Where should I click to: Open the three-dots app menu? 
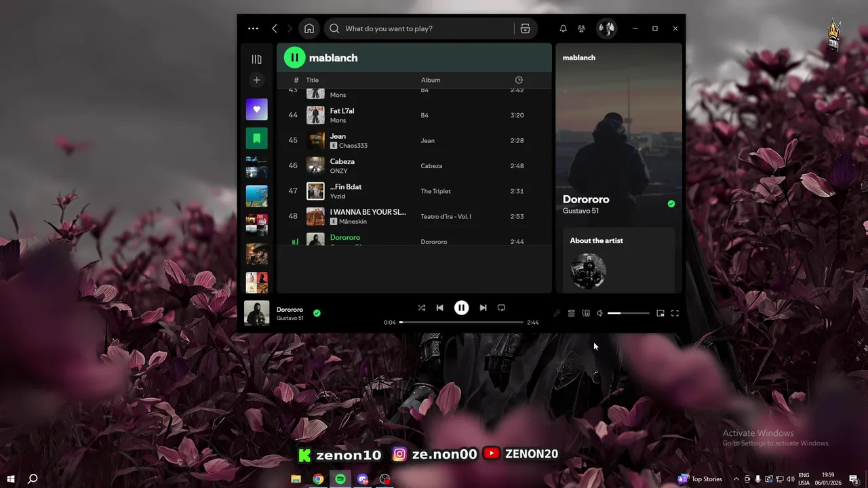click(x=253, y=28)
